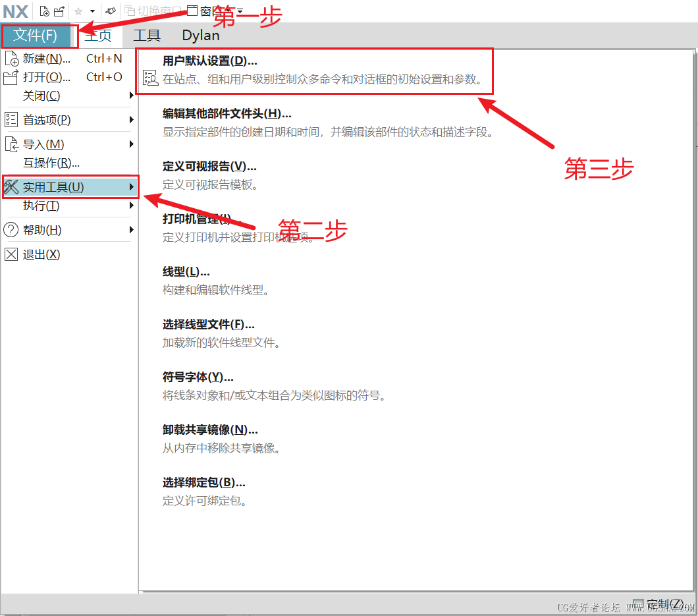Viewport: 698px width, 616px height.
Task: Click the description 定义许可绑定包。
Action: coord(205,501)
